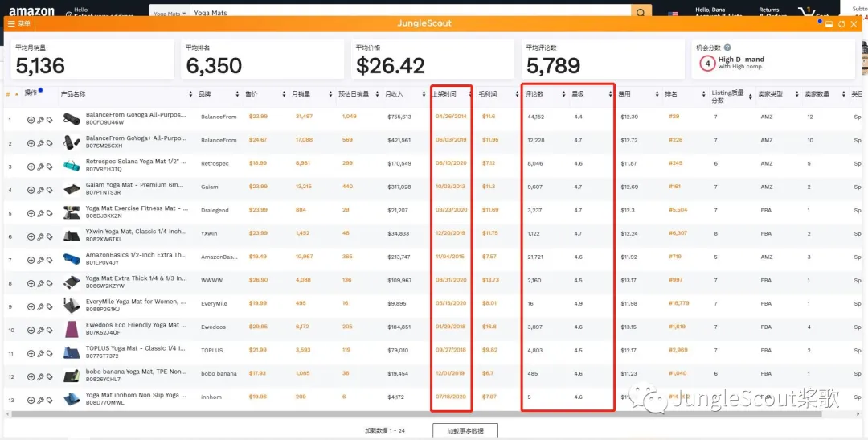Click the Amazon search magnifier button

coord(641,13)
